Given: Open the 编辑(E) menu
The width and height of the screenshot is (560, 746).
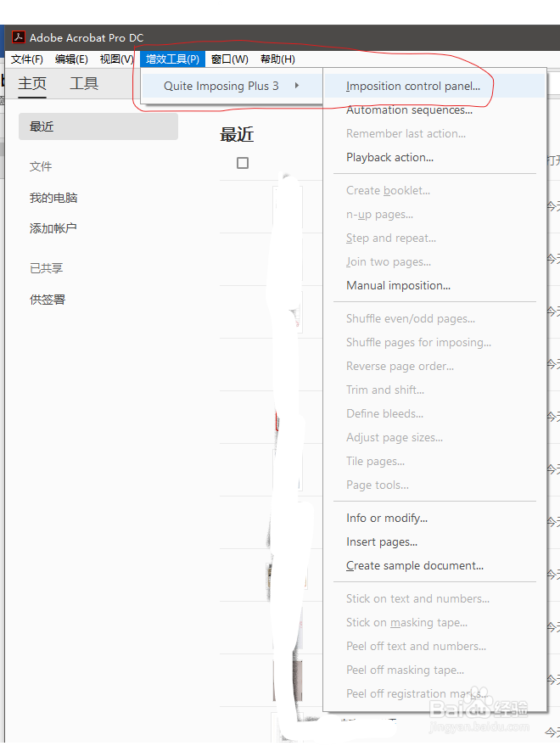Looking at the screenshot, I should 71,59.
